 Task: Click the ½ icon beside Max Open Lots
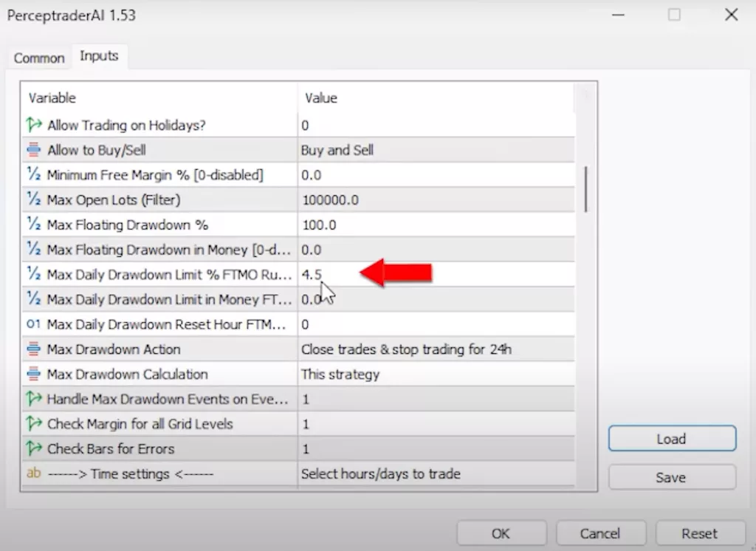coord(34,200)
